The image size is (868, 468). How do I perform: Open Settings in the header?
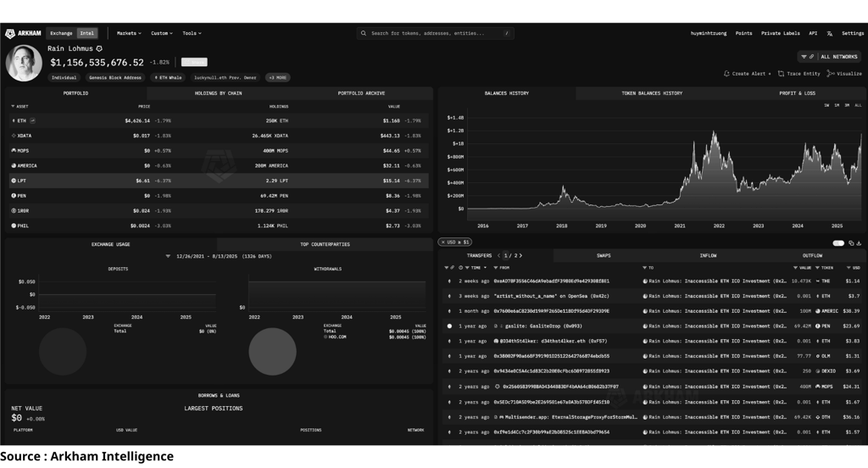coord(853,33)
